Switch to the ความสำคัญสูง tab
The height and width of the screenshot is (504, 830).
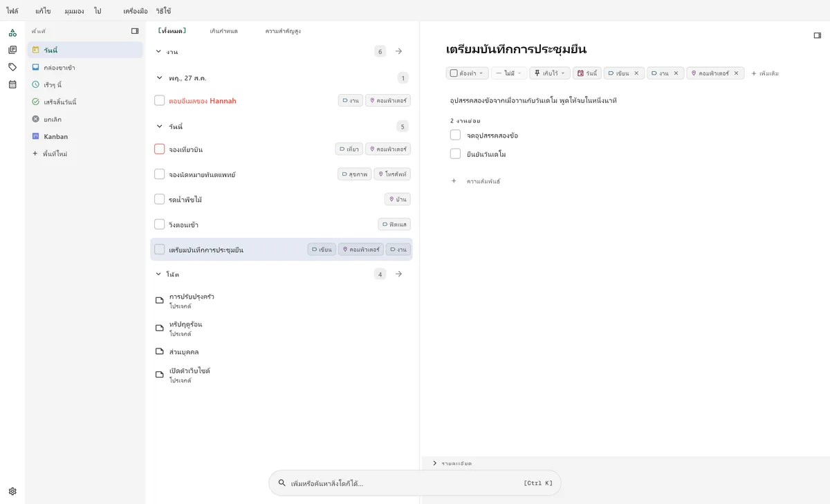tap(283, 31)
